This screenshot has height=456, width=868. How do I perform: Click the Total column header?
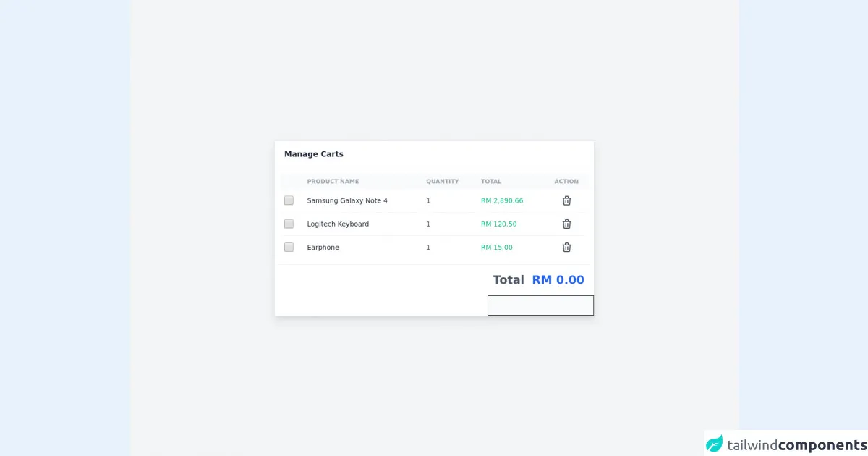coord(490,182)
